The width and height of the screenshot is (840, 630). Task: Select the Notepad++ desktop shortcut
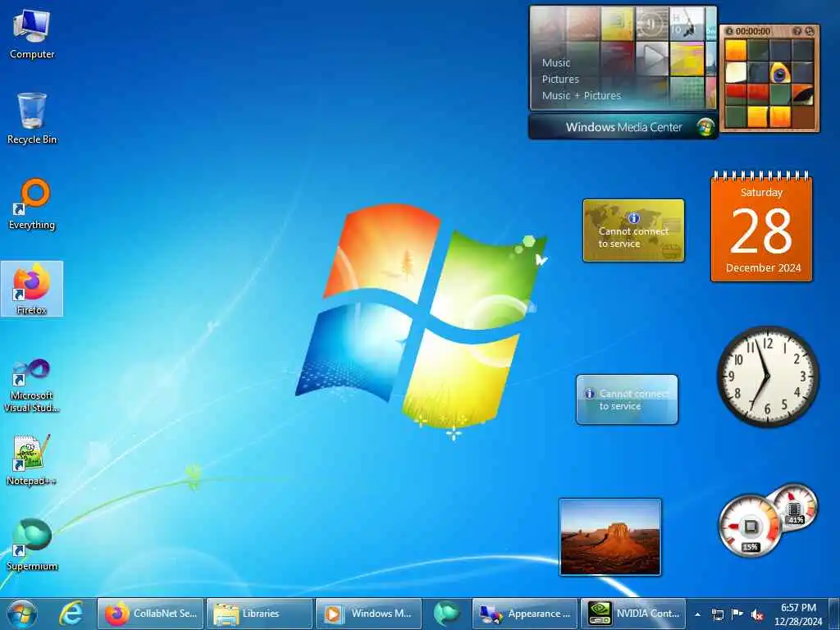click(x=32, y=459)
